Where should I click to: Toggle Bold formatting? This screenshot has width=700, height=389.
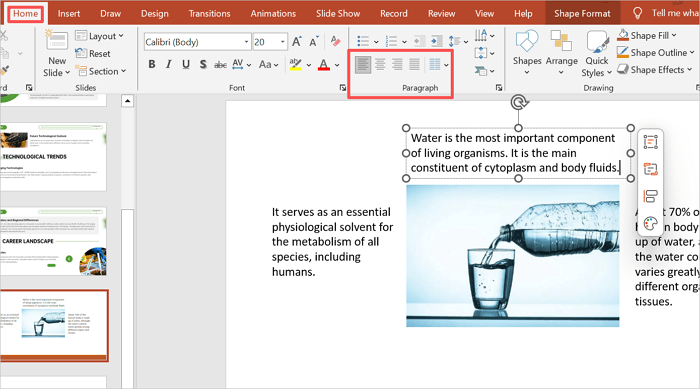[152, 65]
